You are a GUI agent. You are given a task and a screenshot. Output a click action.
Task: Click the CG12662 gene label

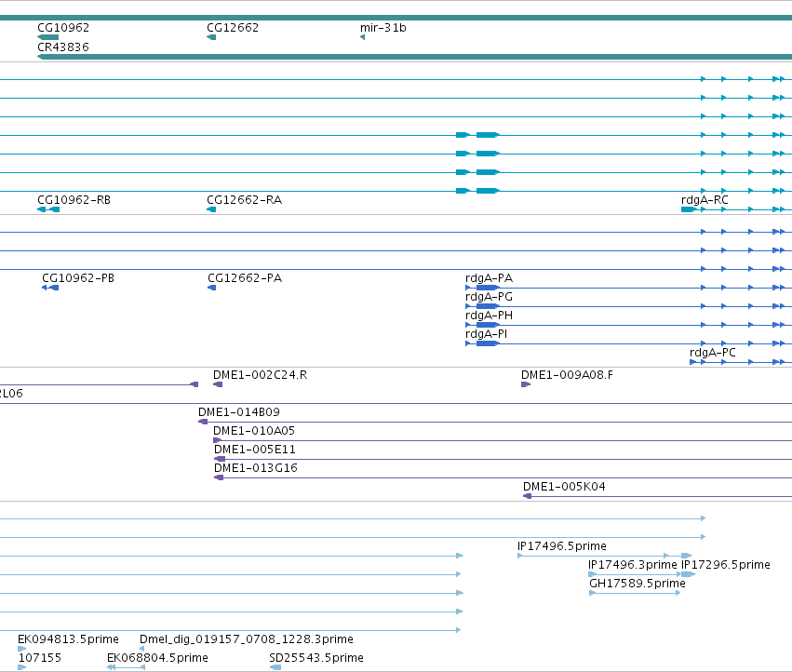point(233,28)
